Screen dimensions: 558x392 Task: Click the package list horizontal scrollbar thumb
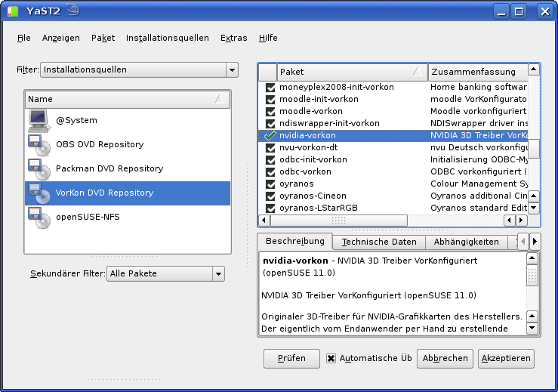[x=338, y=221]
